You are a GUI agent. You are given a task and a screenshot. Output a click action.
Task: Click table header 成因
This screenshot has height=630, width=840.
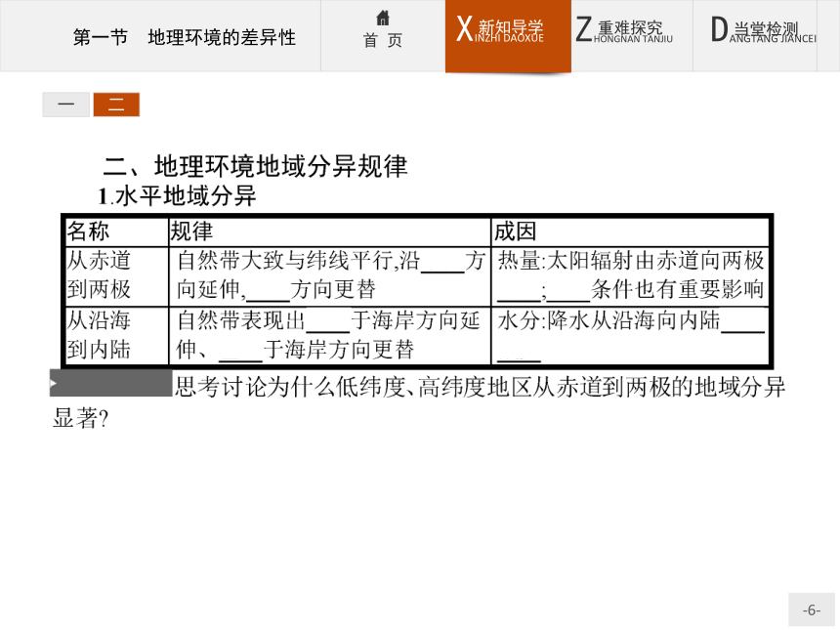coord(631,231)
